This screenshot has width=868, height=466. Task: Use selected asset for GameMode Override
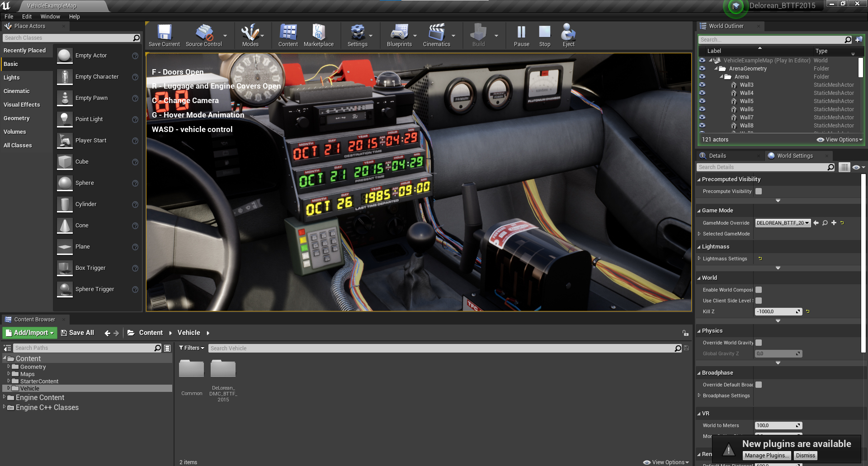(816, 223)
